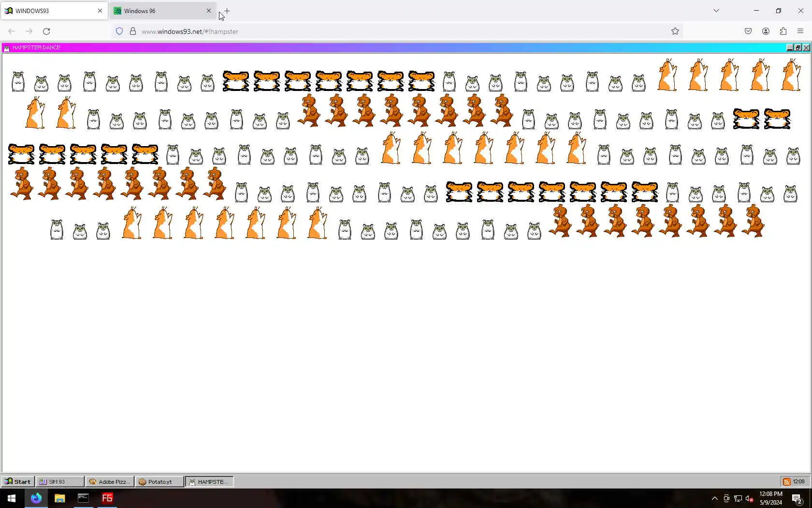Switch to SIM 93 taskbar item
The width and height of the screenshot is (812, 508).
[x=60, y=481]
